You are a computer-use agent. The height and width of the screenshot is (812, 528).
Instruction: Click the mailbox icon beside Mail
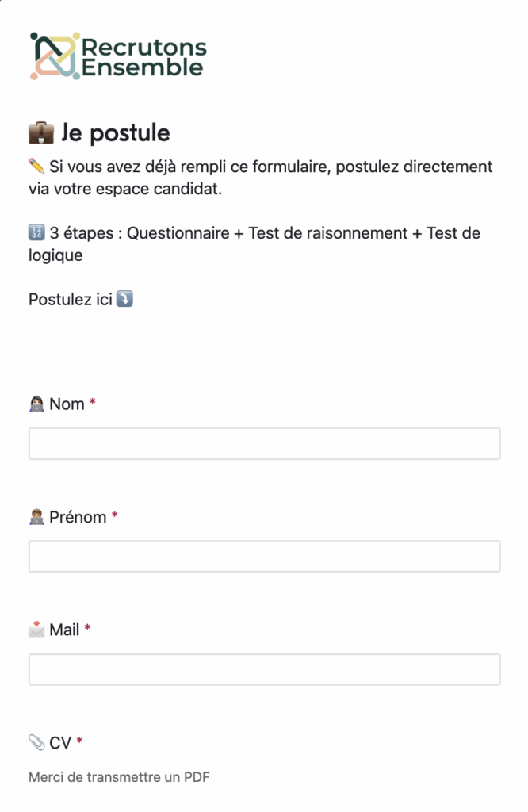point(36,630)
